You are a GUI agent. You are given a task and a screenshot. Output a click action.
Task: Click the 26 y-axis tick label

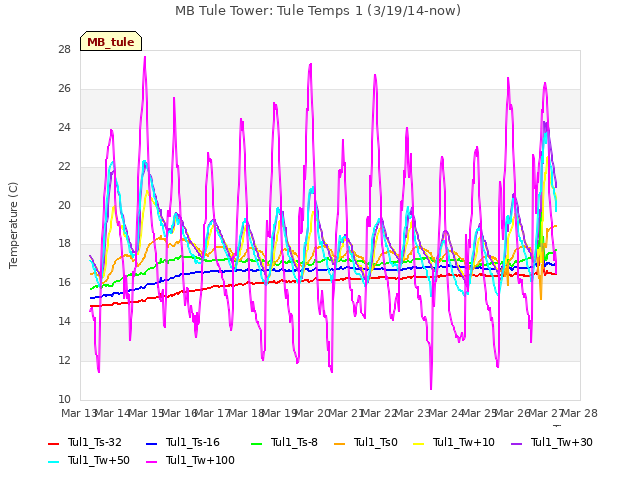coord(64,89)
